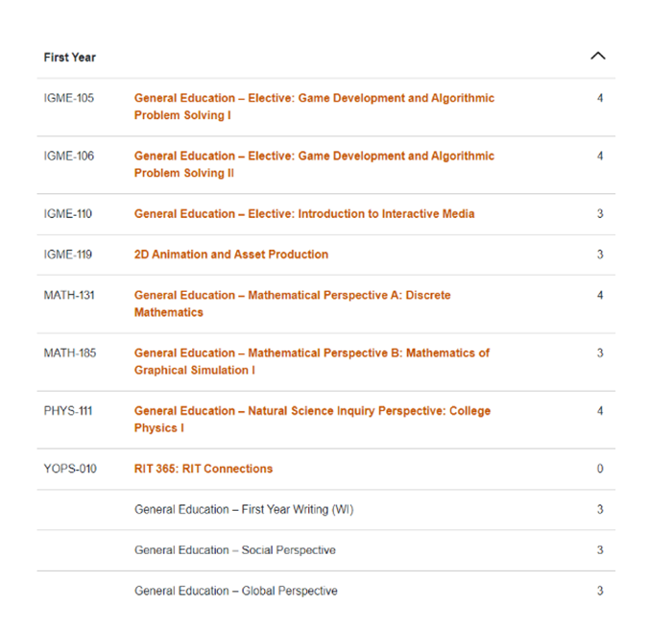Open Introduction to Interactive Media course link
Image resolution: width=672 pixels, height=630 pixels.
(304, 213)
